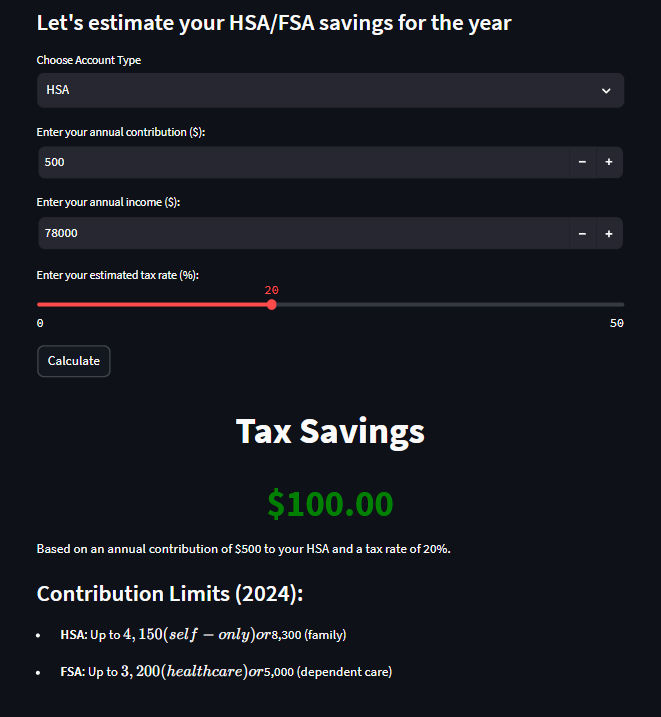The image size is (661, 717).
Task: Click the annual contribution field showing 500
Action: [304, 162]
